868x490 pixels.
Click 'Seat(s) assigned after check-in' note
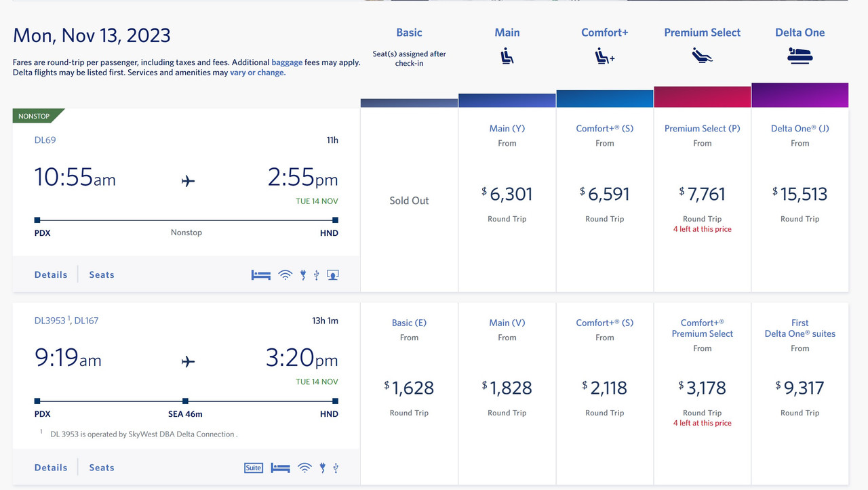click(x=409, y=58)
